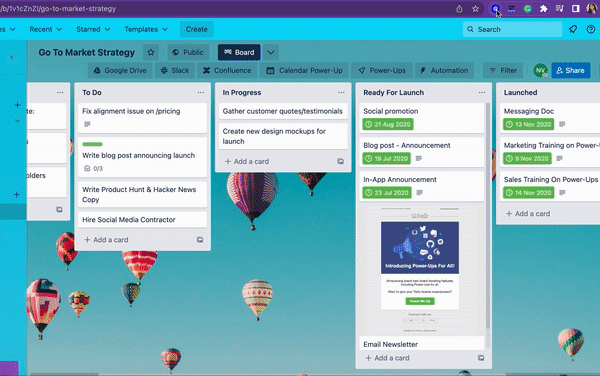Toggle the 19 Jul 2020 due date badge
The height and width of the screenshot is (376, 600).
[386, 158]
